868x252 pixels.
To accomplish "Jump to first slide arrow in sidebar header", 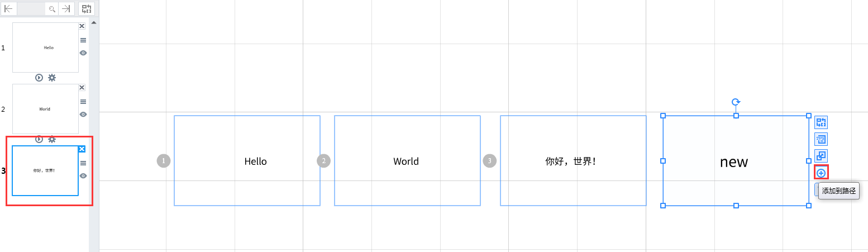I will point(9,8).
